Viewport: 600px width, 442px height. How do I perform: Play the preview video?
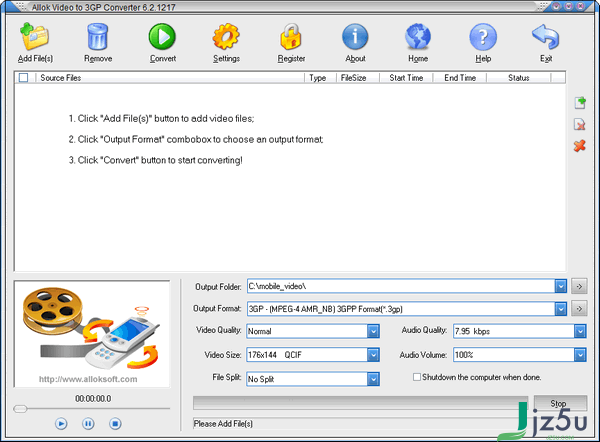pyautogui.click(x=61, y=424)
